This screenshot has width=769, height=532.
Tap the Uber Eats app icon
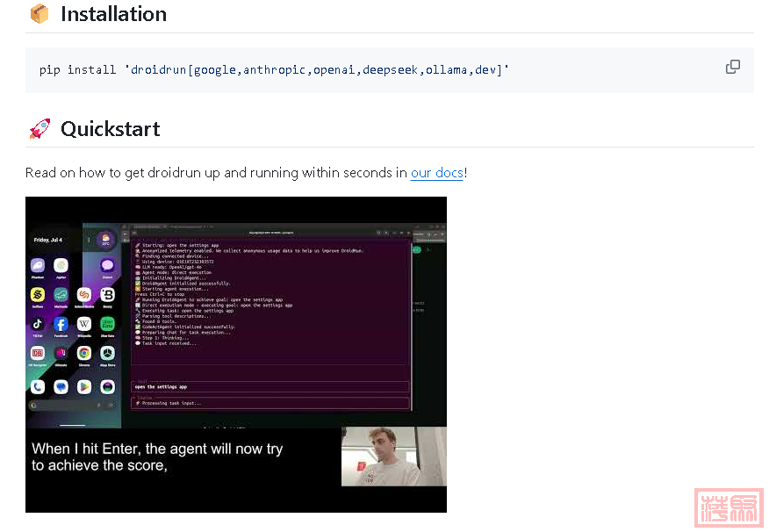click(107, 324)
